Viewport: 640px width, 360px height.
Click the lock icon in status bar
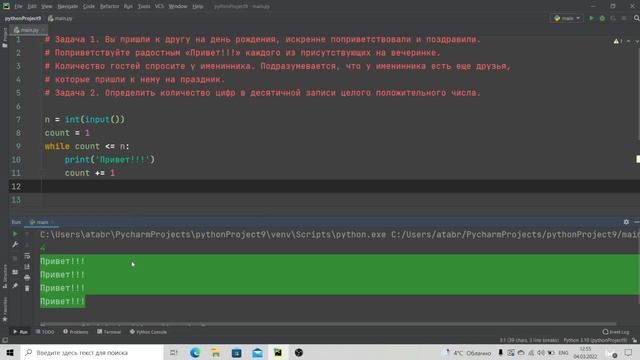click(x=634, y=340)
